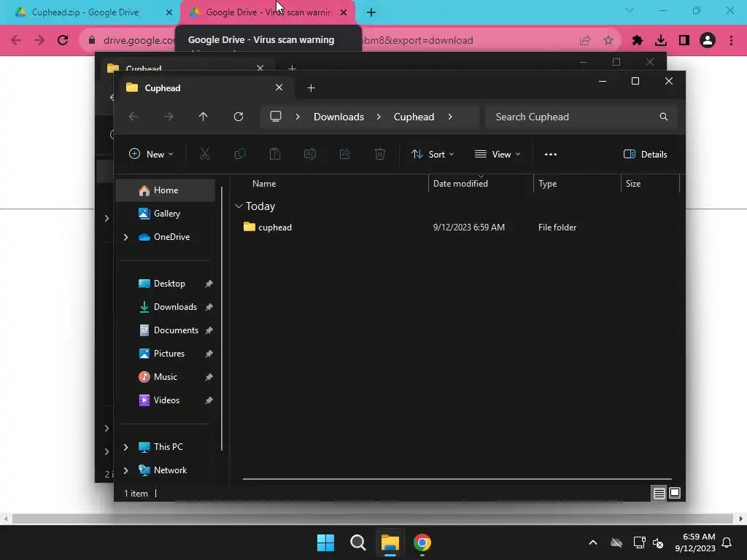Viewport: 747px width, 560px height.
Task: Click the browser horizontal scrollbar
Action: (373, 518)
